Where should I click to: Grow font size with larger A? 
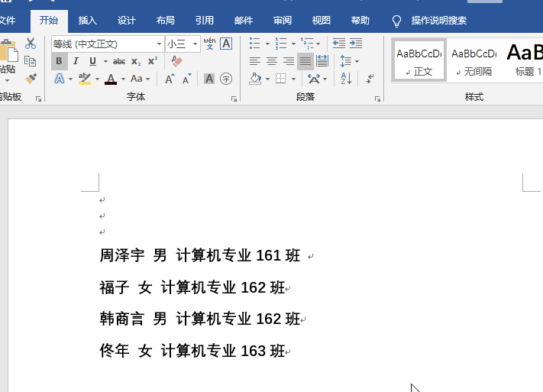point(170,79)
